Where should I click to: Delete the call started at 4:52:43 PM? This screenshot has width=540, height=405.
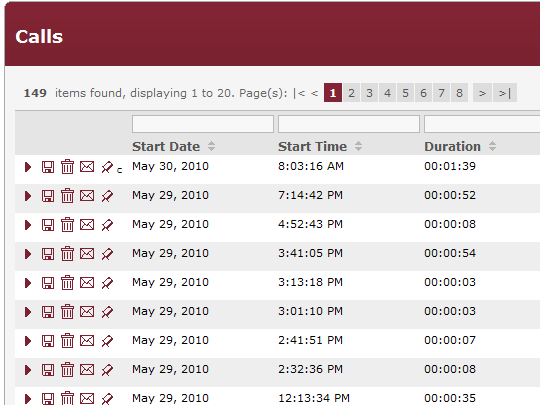[68, 225]
